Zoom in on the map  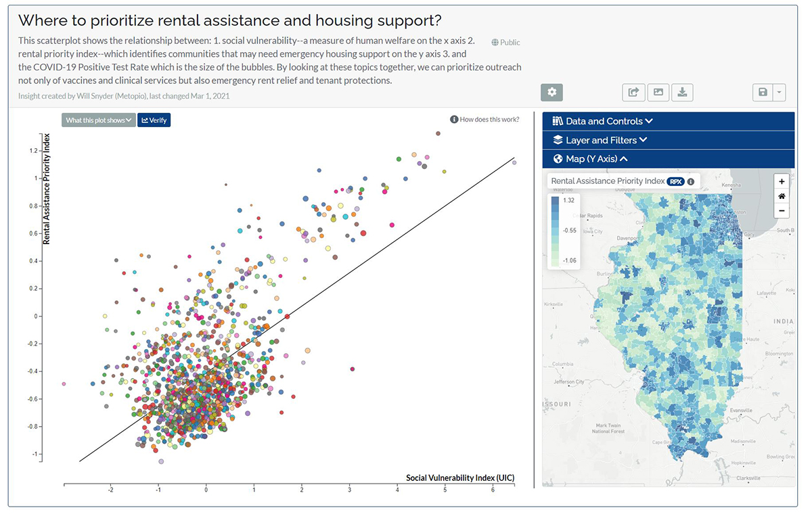click(x=782, y=181)
